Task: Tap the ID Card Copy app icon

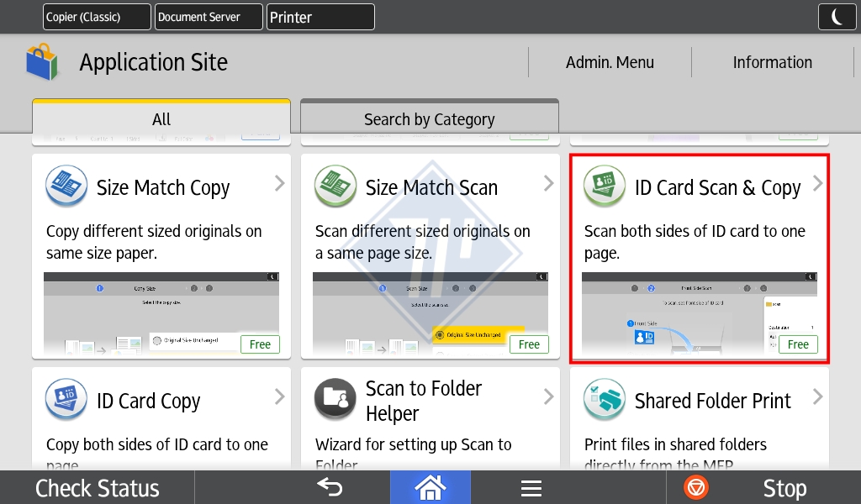Action: (x=66, y=400)
